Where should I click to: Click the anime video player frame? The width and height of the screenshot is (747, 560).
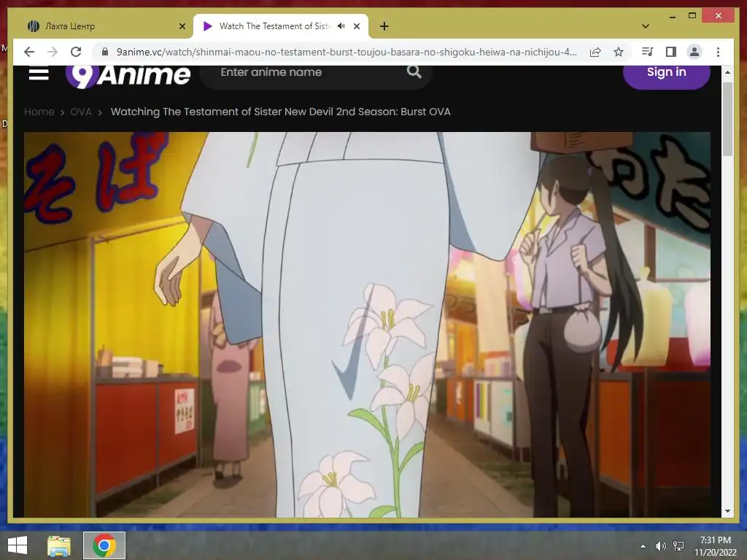click(x=368, y=324)
